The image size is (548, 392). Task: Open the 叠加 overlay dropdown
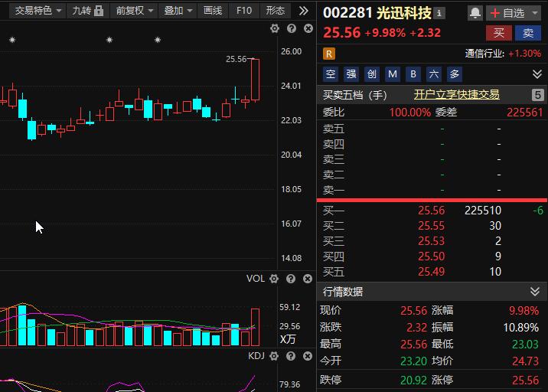point(178,11)
